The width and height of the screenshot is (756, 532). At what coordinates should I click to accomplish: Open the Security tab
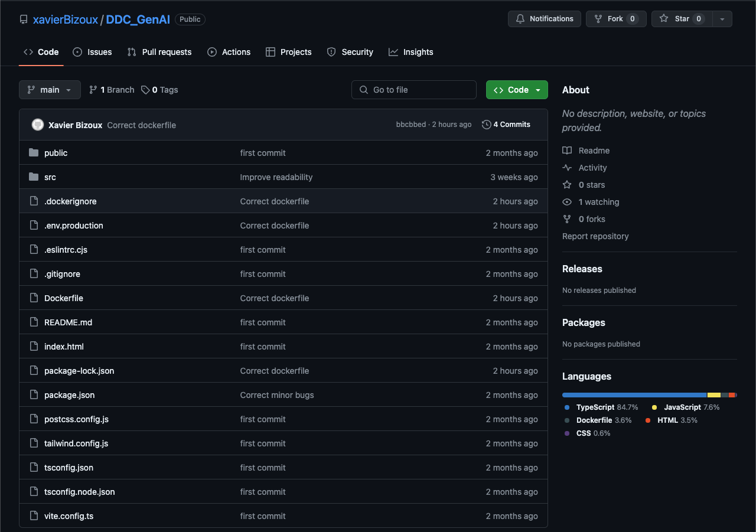point(350,52)
